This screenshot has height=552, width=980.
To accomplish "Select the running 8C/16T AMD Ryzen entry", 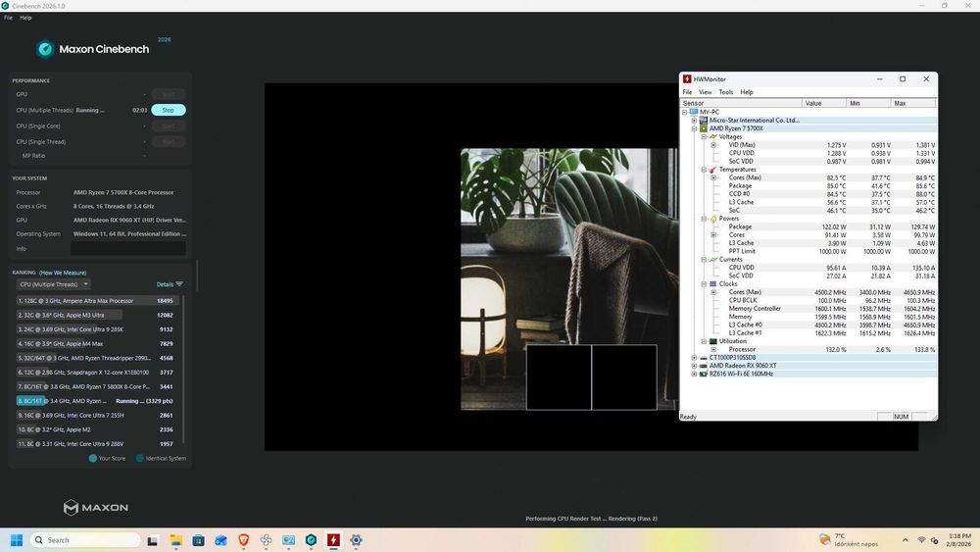I will click(97, 401).
